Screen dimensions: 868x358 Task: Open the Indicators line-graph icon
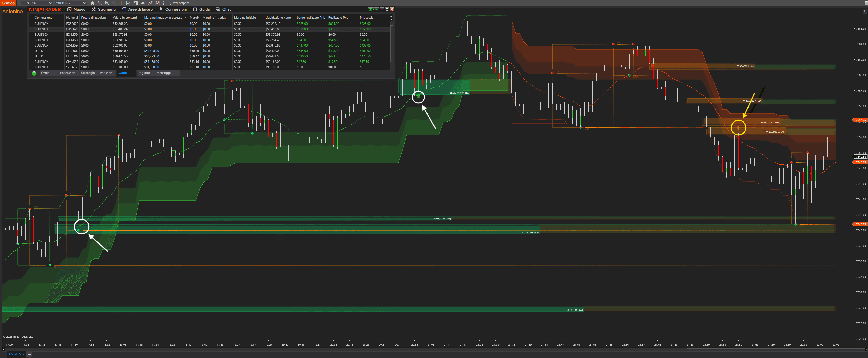point(150,3)
